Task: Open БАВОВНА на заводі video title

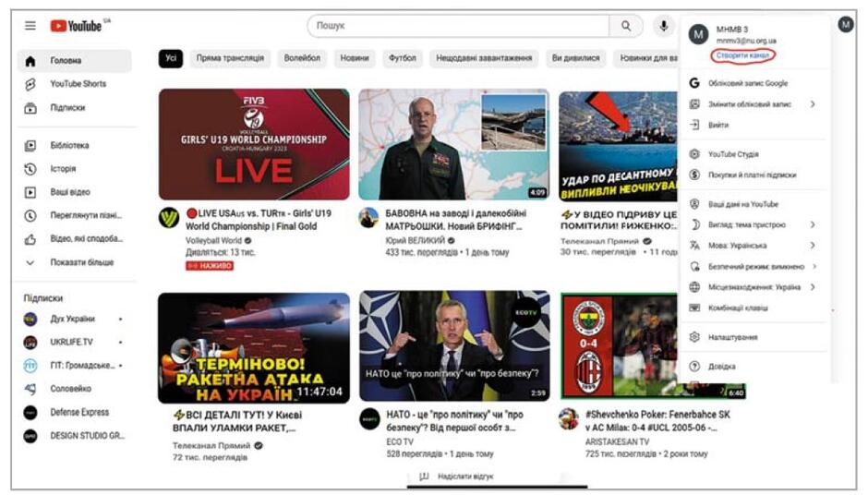Action: (455, 220)
